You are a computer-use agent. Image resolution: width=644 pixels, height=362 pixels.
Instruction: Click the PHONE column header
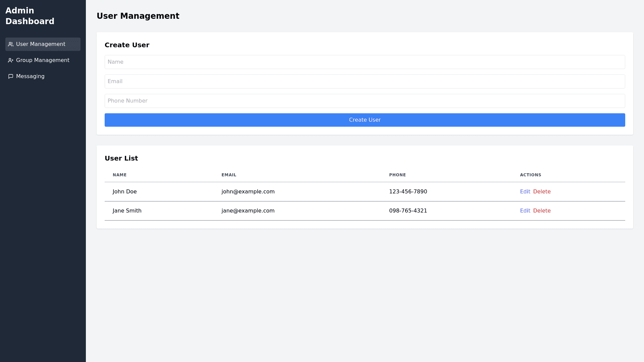click(x=397, y=175)
